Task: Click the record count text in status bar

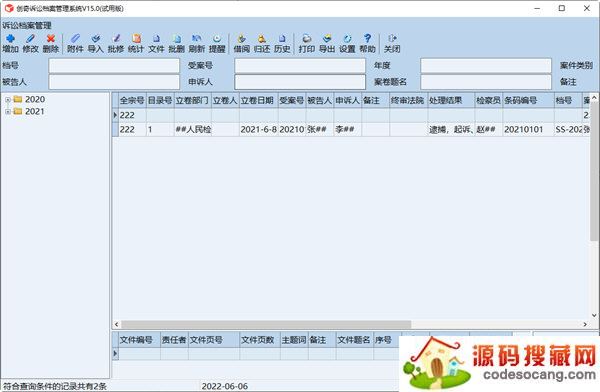Action: [55, 386]
